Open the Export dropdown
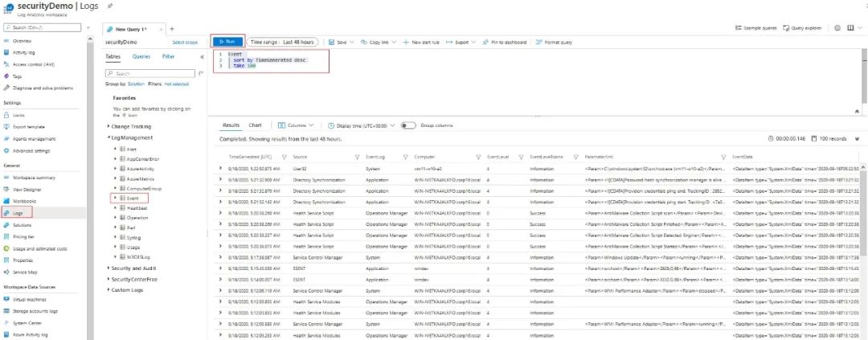868x340 pixels. click(461, 42)
